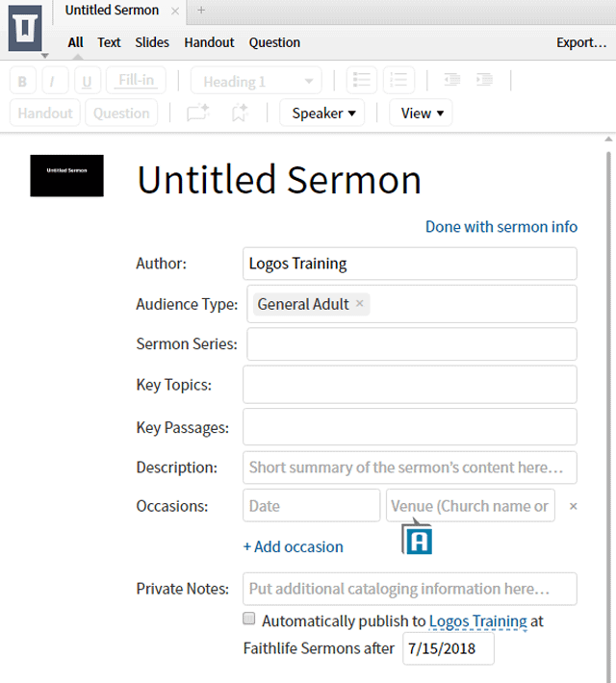Remove the General Adult audience tag

tap(360, 303)
